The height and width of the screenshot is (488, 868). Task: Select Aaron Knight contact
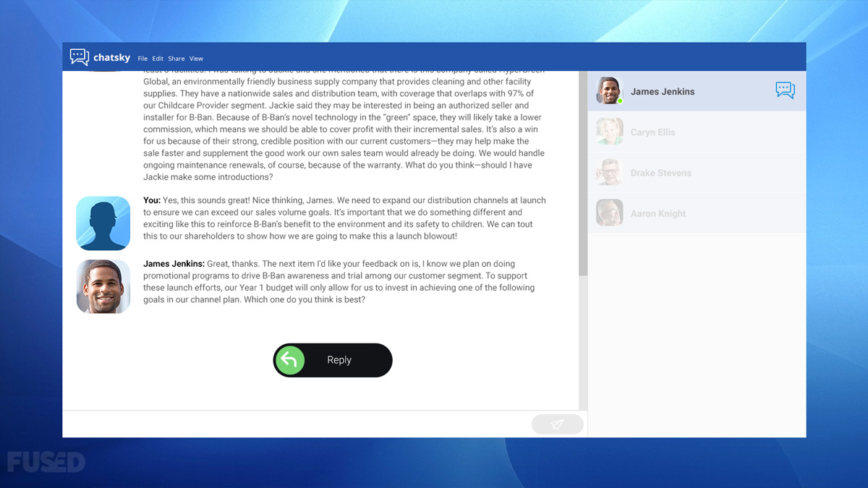(x=697, y=213)
